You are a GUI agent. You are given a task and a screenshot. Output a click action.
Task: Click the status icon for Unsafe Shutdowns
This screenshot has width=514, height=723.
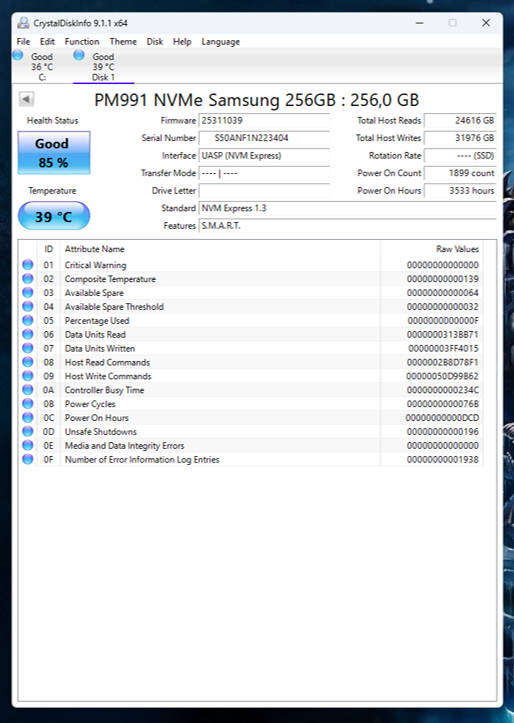[28, 431]
